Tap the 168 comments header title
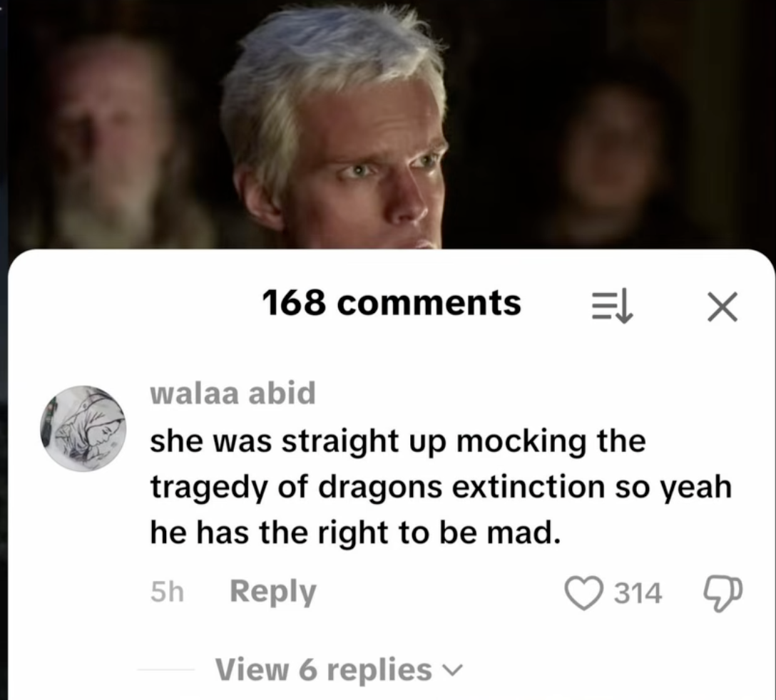The image size is (776, 700). point(391,303)
